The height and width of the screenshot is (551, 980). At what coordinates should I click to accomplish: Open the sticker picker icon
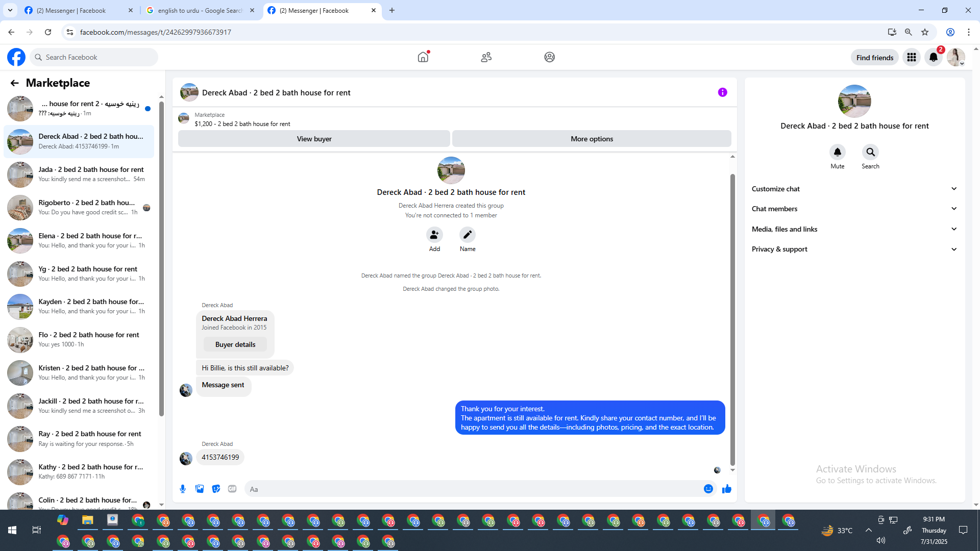point(216,489)
